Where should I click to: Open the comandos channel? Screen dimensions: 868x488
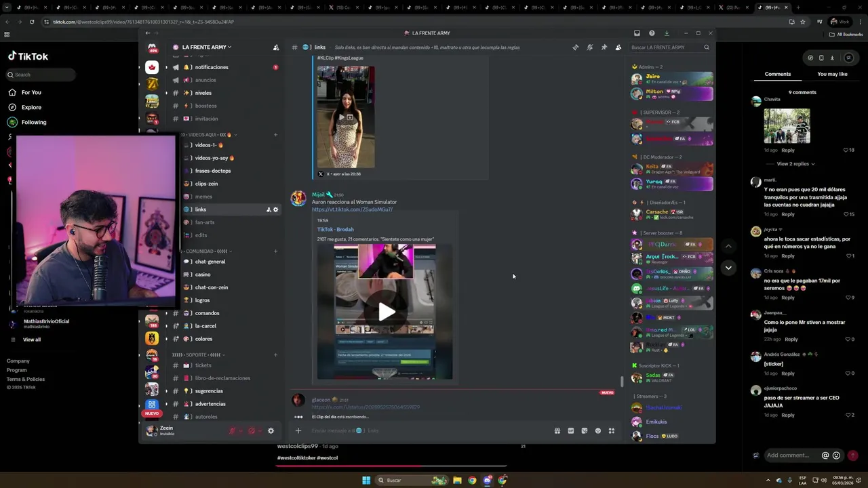(x=207, y=313)
